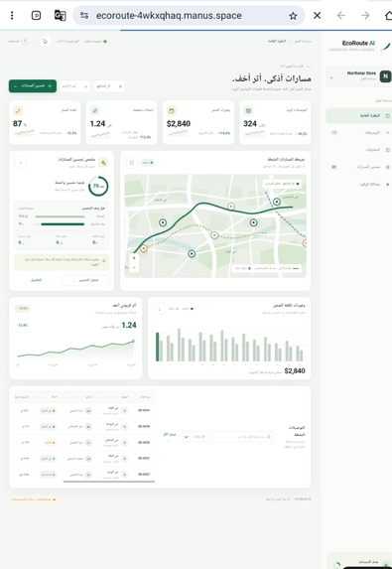Click the view all link beside status dropdown
Screen dimensions: 392x569
point(170,435)
